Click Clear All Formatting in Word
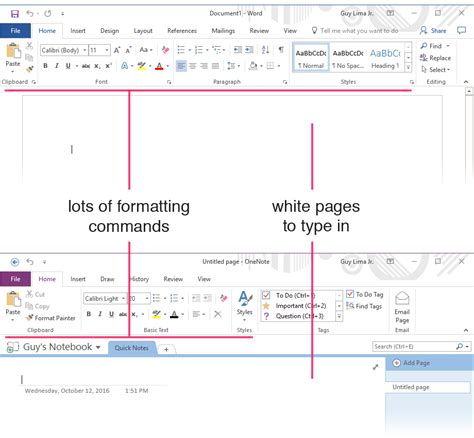The image size is (474, 438). pyautogui.click(x=165, y=50)
